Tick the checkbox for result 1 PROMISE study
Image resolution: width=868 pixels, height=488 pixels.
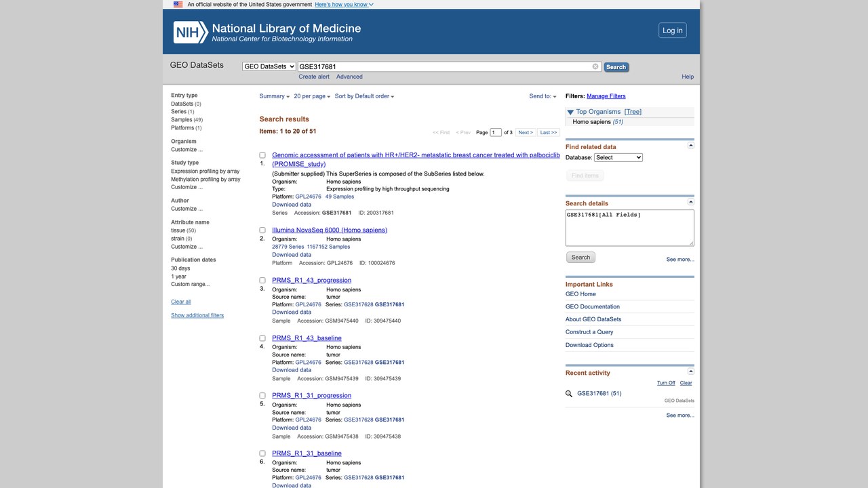[x=262, y=155]
